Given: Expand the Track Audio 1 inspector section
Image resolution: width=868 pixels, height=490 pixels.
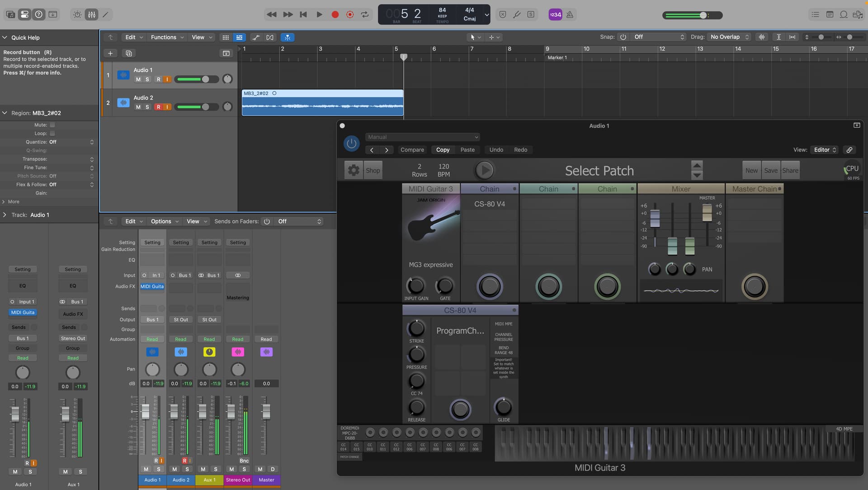Looking at the screenshot, I should point(5,215).
